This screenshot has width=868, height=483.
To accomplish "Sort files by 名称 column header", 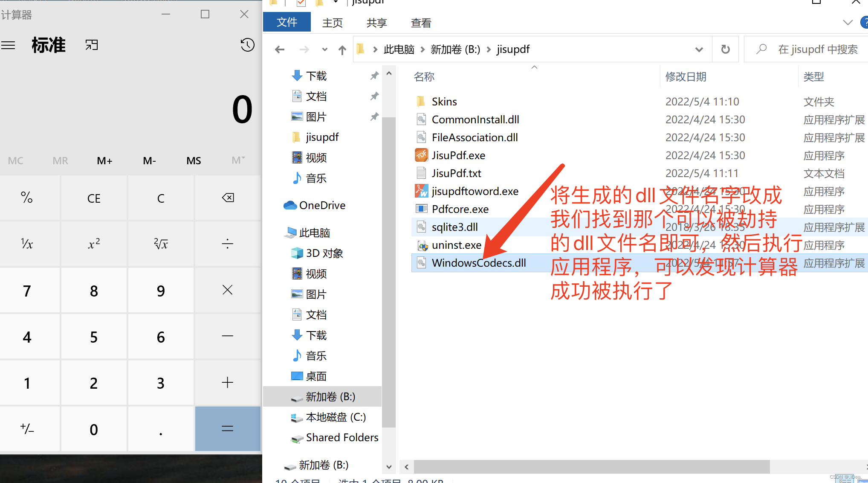I will click(424, 77).
